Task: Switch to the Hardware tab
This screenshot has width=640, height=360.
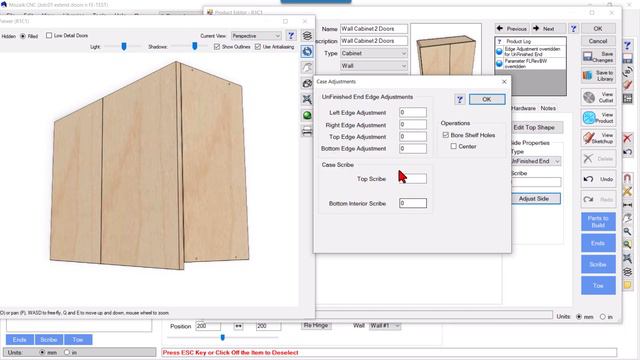Action: (x=523, y=108)
